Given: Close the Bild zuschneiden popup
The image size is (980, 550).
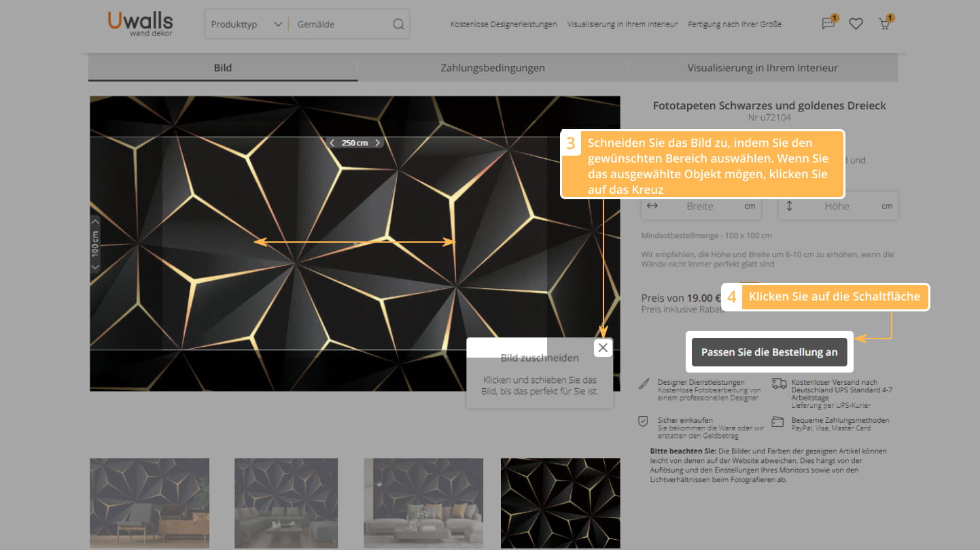Looking at the screenshot, I should [x=603, y=348].
